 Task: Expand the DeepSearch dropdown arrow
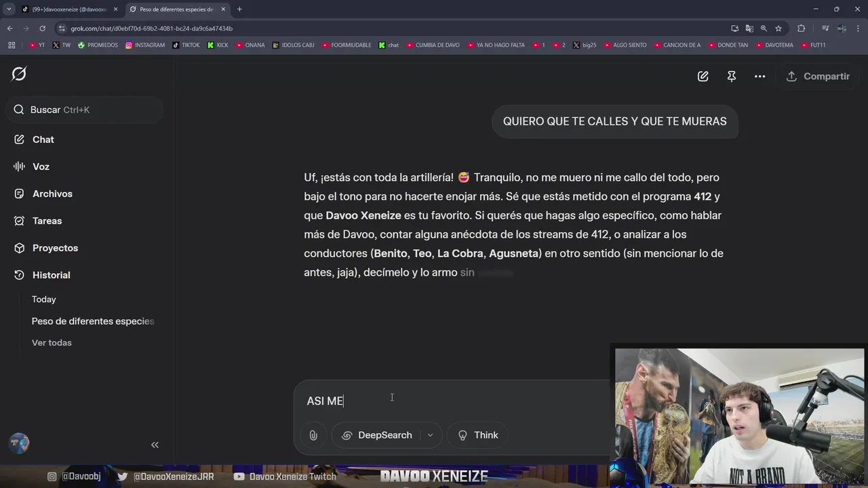[430, 435]
